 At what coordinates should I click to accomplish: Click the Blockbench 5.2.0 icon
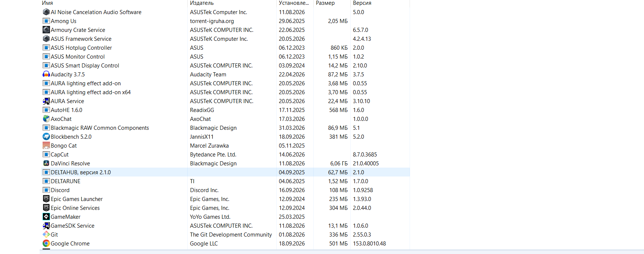pos(46,136)
